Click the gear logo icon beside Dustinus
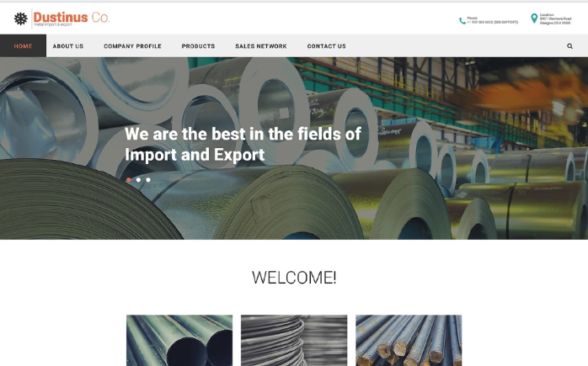The image size is (588, 366). (20, 19)
